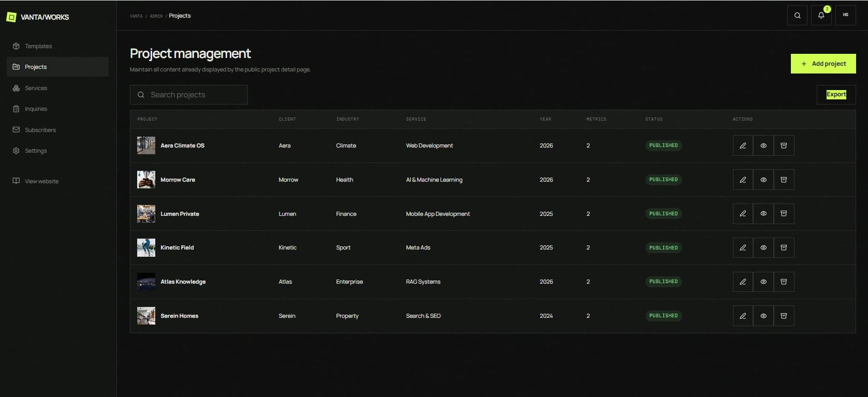
Task: Click Published badge for Serein Homes
Action: 664,316
